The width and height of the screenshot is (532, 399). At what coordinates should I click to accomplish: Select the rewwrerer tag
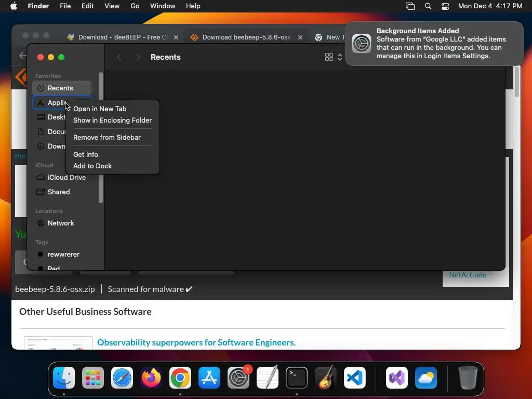click(62, 255)
